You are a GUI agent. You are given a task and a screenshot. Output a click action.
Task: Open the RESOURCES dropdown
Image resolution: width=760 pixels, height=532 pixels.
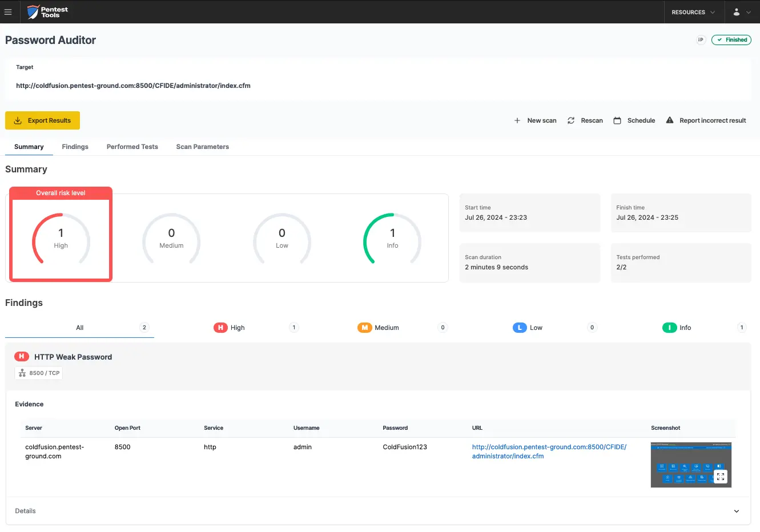click(x=693, y=12)
